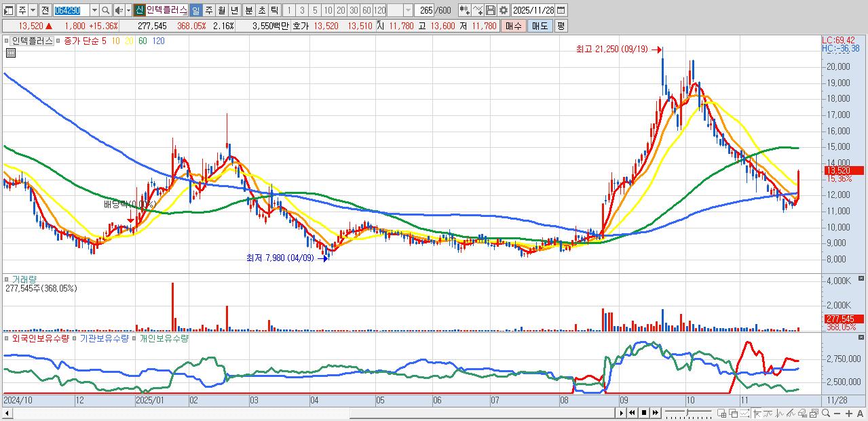The height and width of the screenshot is (421, 868).
Task: Zoom out chart with minus icon
Action: point(837,413)
